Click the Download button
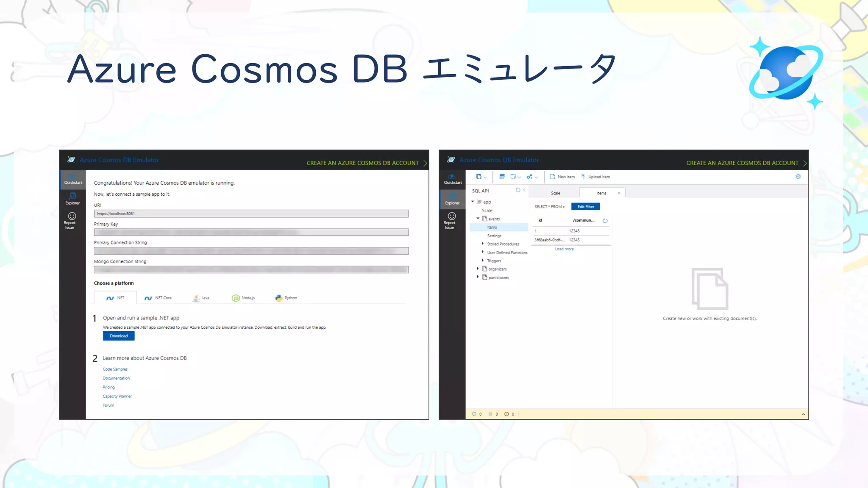The width and height of the screenshot is (868, 488). click(x=119, y=336)
